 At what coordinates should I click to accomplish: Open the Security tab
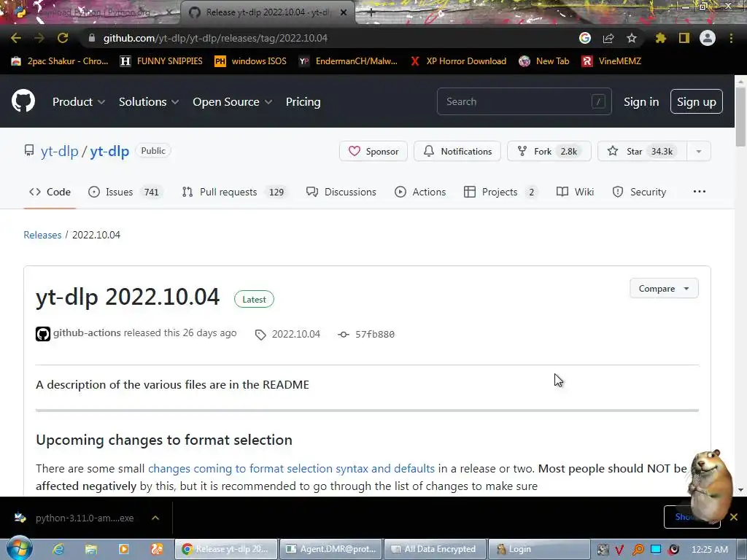[639, 192]
